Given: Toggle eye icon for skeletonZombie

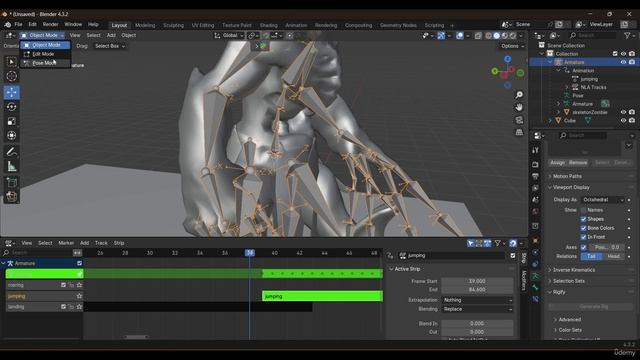Looking at the screenshot, I should point(623,112).
